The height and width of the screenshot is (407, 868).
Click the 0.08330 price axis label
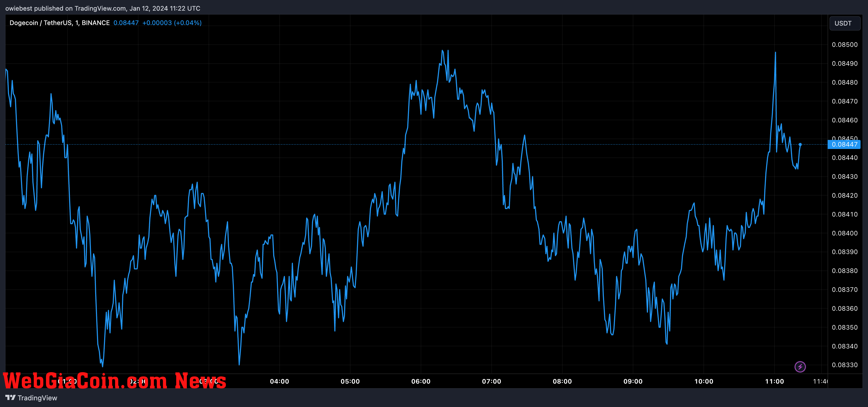[x=844, y=365]
